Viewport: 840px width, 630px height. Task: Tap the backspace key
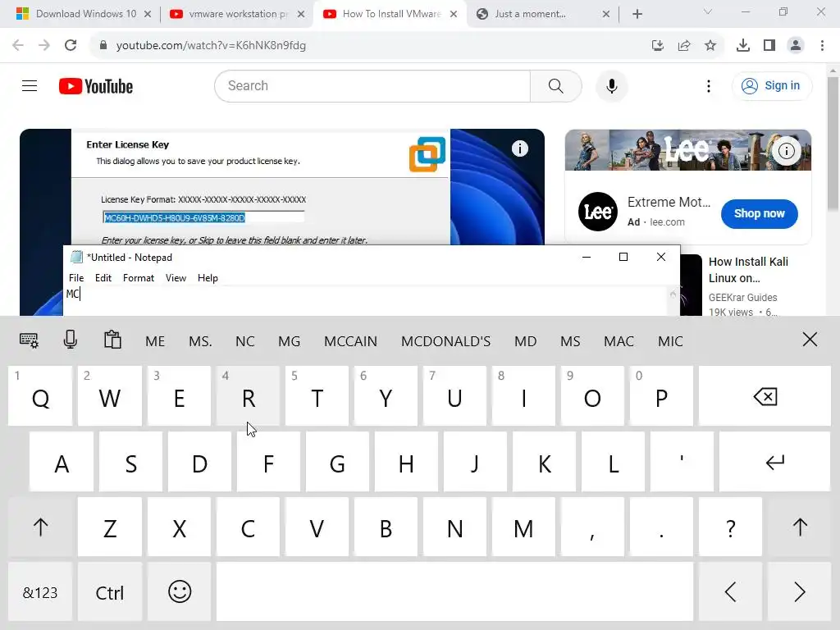765,396
